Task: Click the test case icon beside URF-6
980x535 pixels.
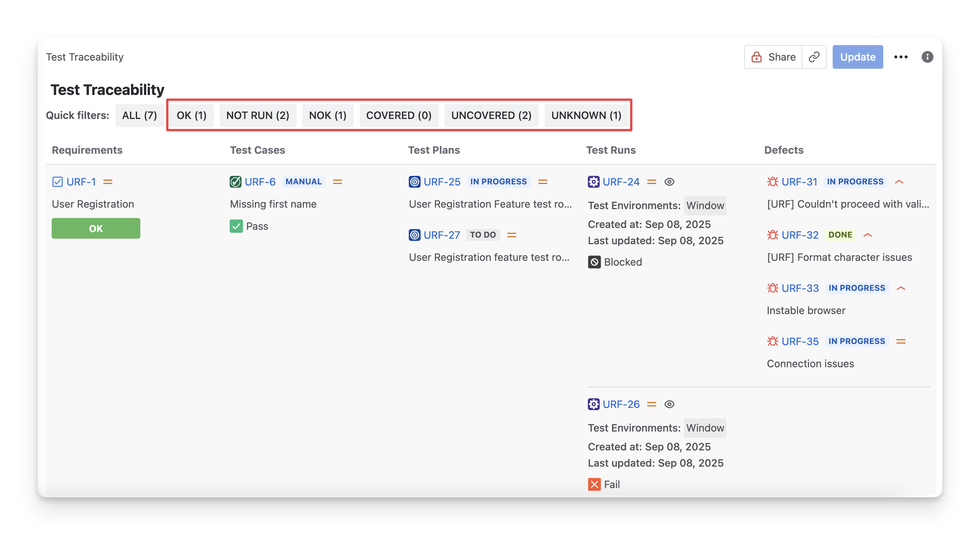Action: 236,182
